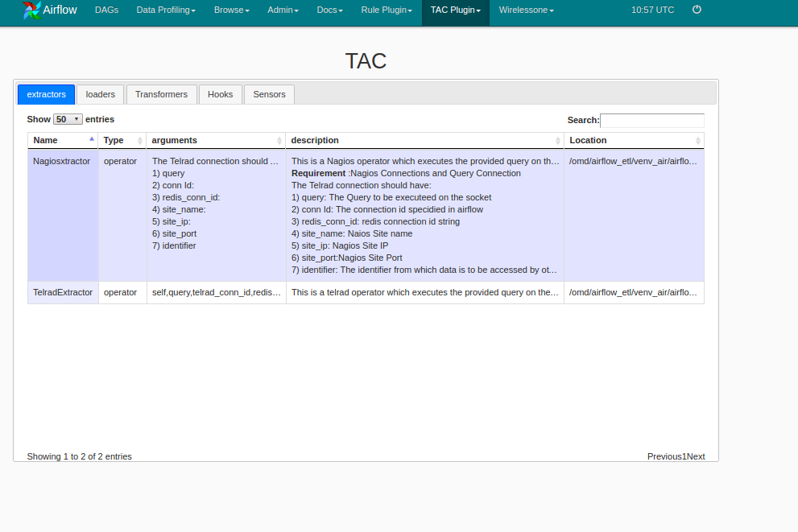
Task: Expand the Rule Plugin menu
Action: (387, 10)
